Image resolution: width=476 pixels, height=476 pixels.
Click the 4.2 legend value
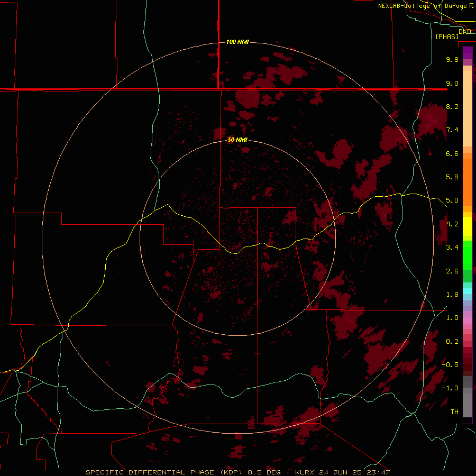click(452, 224)
